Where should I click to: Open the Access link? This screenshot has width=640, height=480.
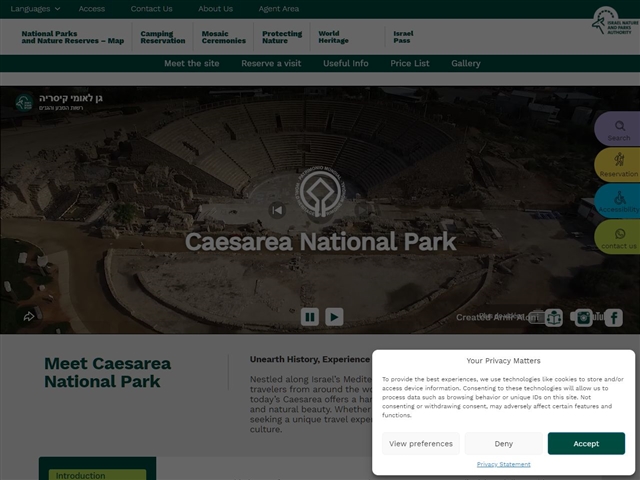[91, 9]
